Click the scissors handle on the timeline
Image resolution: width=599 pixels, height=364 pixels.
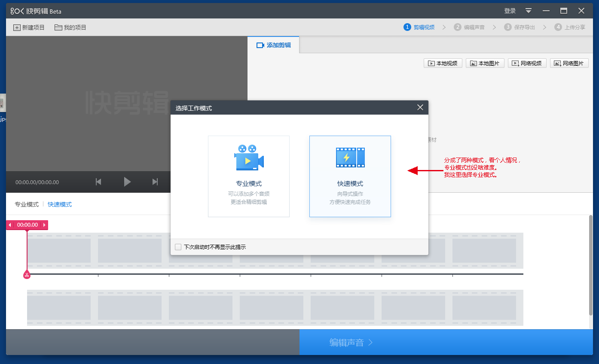[27, 275]
